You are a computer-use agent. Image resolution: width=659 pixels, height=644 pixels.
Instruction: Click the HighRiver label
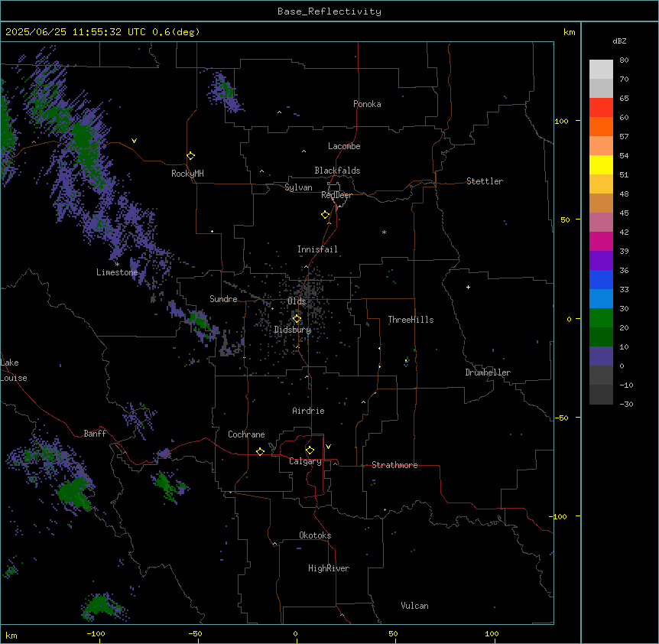[x=329, y=568]
